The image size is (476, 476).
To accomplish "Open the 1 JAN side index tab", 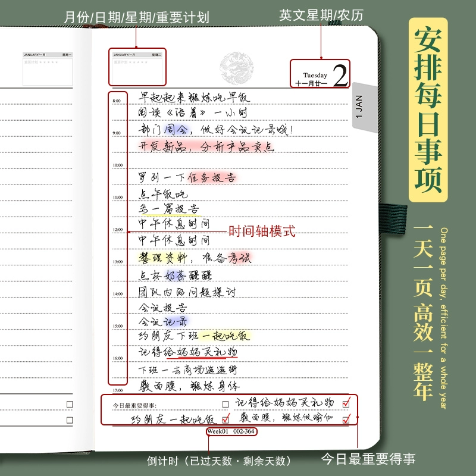I will pyautogui.click(x=364, y=107).
